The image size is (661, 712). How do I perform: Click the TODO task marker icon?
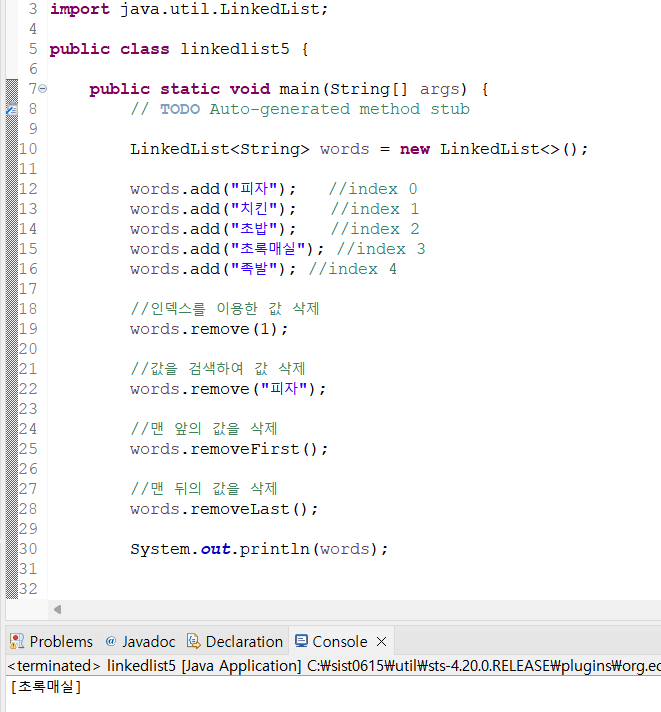click(12, 109)
